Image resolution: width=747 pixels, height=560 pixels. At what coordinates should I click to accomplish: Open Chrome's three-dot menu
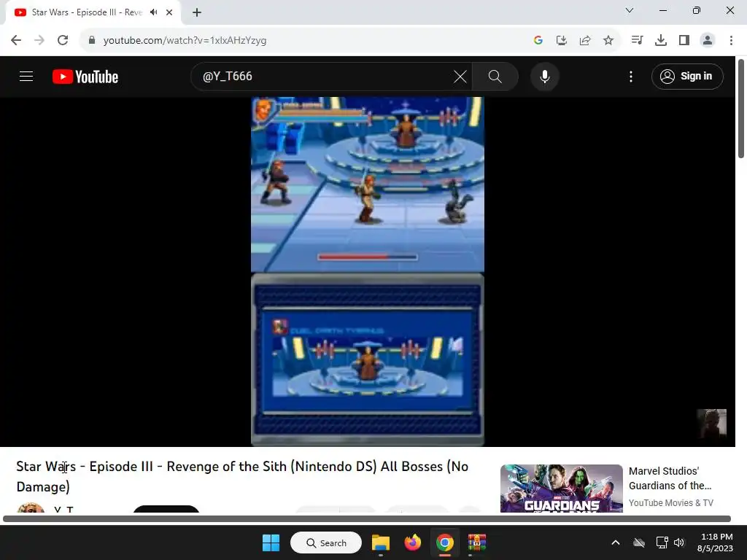731,40
